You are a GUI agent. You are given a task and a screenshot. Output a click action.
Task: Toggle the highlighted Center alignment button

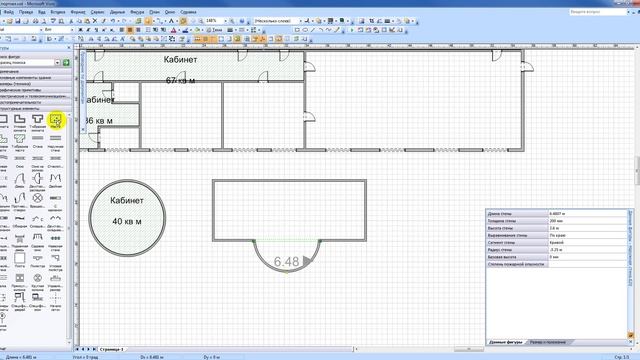[130, 30]
